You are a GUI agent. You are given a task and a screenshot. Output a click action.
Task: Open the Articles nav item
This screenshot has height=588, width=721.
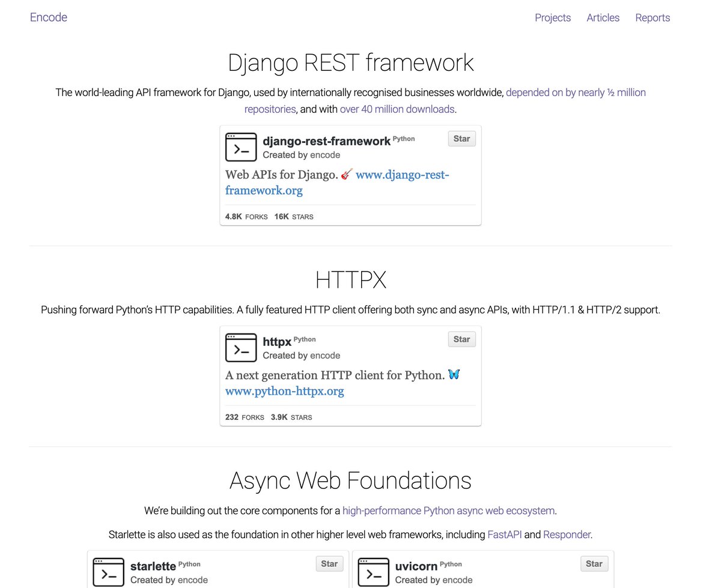pos(603,18)
